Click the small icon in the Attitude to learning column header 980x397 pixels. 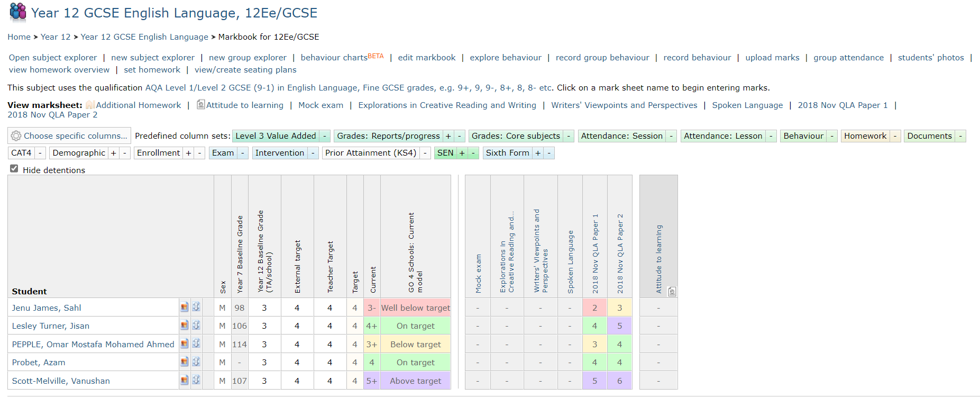pos(672,292)
